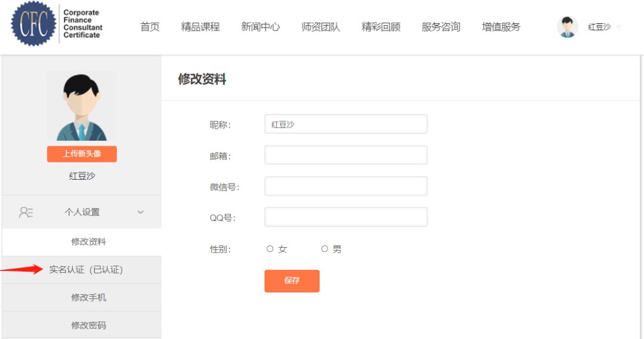Click the person list icon beside 个人设置
The width and height of the screenshot is (644, 339).
pyautogui.click(x=26, y=212)
